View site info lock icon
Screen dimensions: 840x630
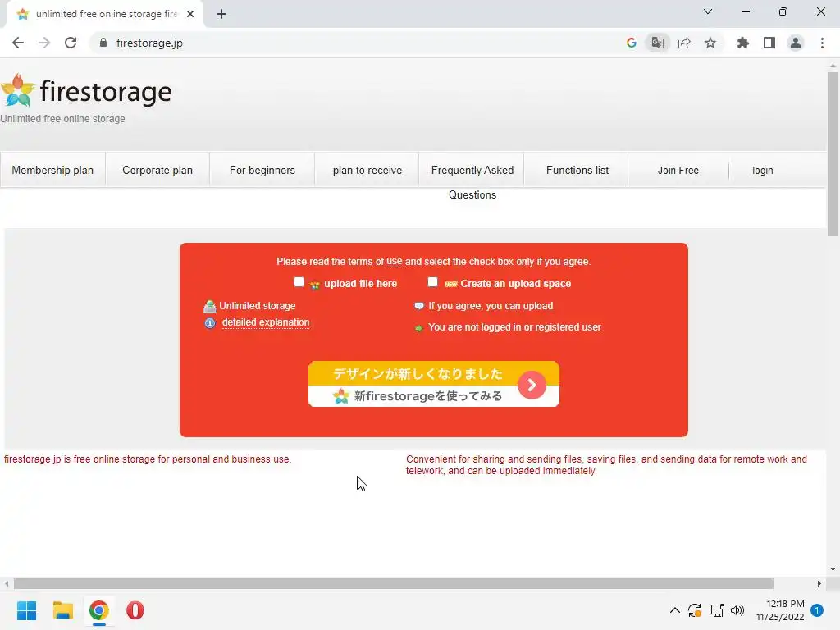click(x=103, y=43)
